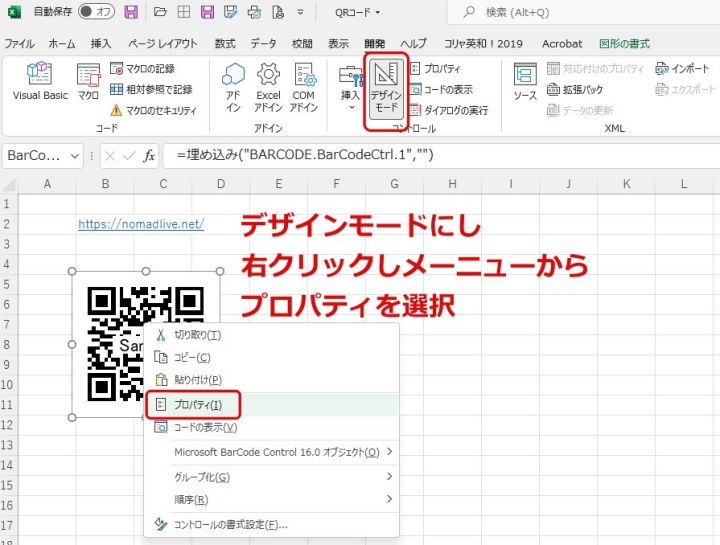Open the コリャ英和！2019 tab

483,44
